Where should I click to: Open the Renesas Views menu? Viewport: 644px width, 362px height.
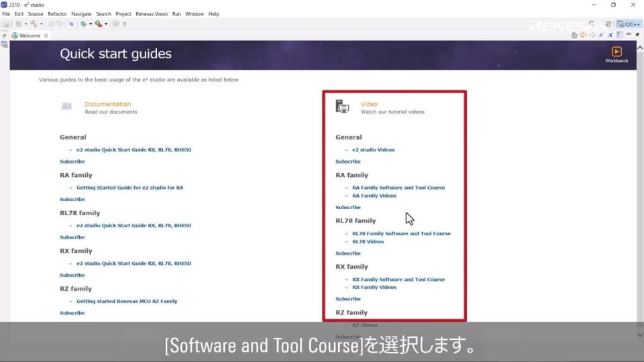pyautogui.click(x=152, y=14)
